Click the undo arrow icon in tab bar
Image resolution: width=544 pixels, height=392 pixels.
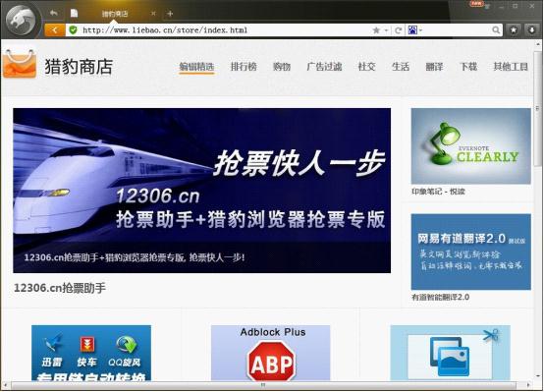53,13
